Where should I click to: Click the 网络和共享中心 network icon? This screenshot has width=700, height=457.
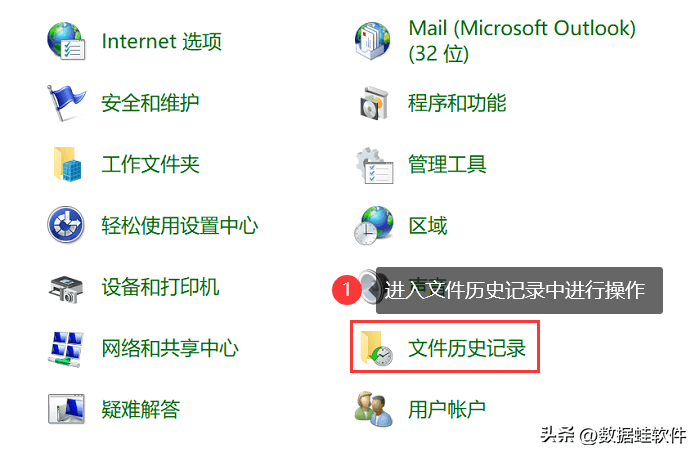[66, 349]
